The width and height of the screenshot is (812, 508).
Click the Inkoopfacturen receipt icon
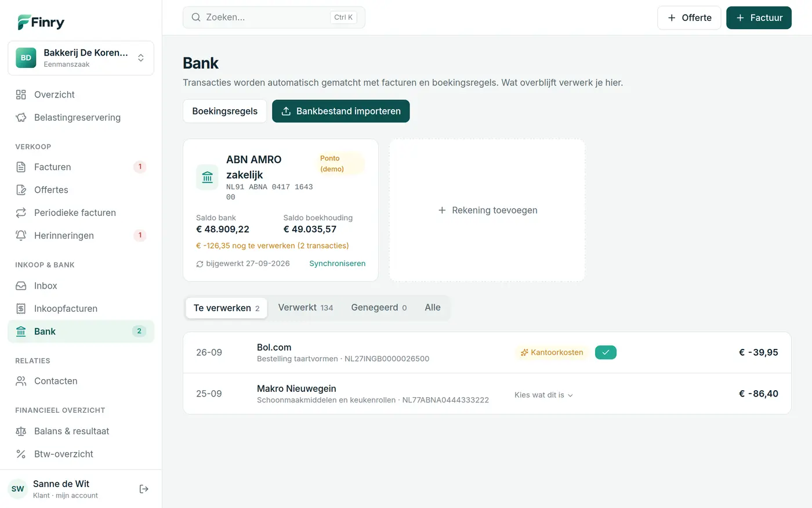click(21, 308)
